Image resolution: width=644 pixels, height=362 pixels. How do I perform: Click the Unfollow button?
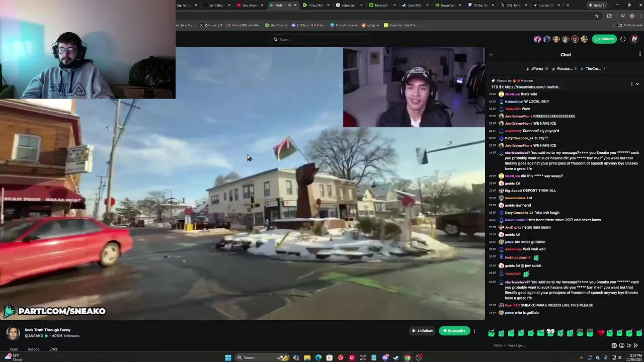(x=422, y=331)
